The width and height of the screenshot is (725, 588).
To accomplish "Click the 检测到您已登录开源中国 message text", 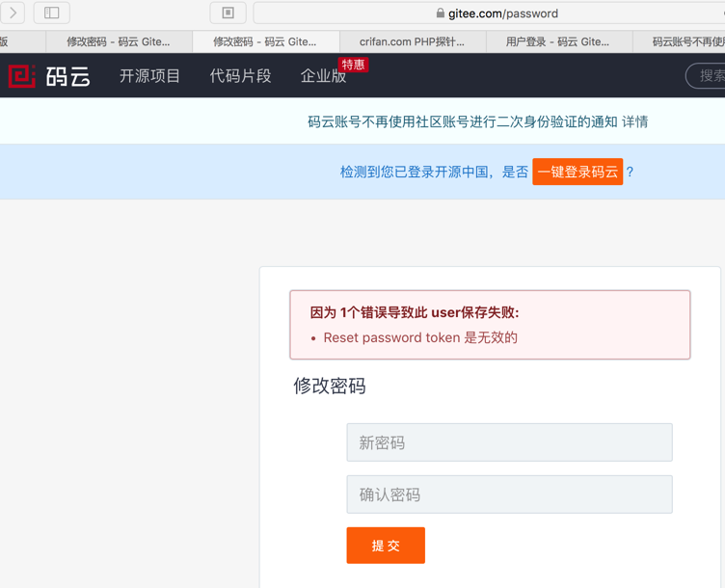I will (434, 172).
